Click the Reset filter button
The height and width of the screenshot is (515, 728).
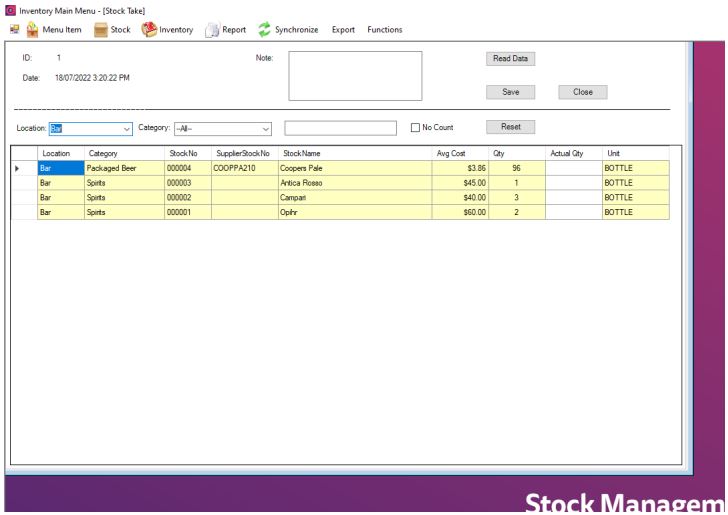[510, 127]
